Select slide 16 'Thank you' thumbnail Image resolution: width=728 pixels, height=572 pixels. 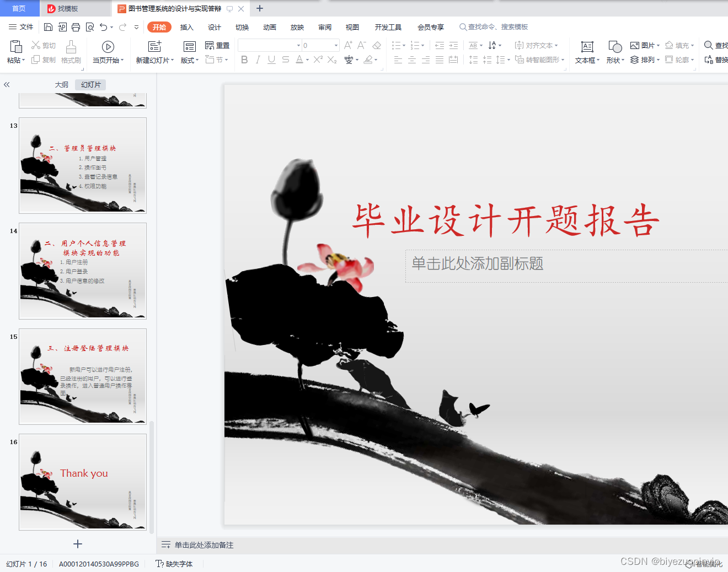point(83,482)
